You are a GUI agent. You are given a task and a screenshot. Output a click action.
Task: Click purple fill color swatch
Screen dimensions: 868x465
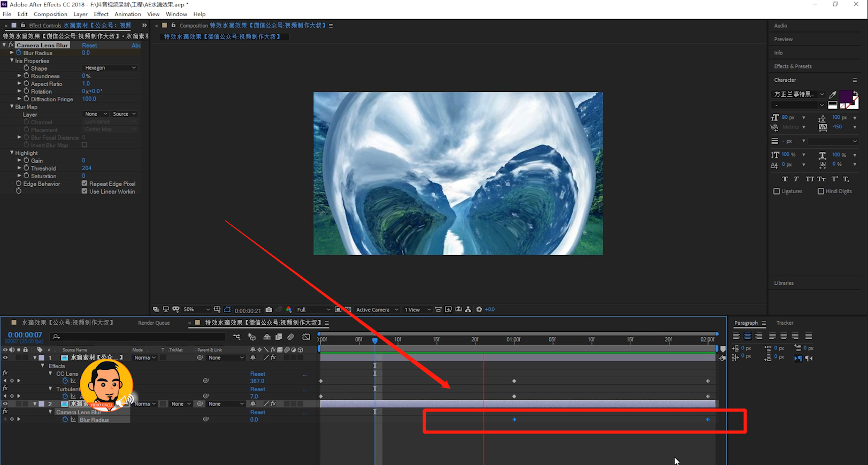click(x=846, y=97)
